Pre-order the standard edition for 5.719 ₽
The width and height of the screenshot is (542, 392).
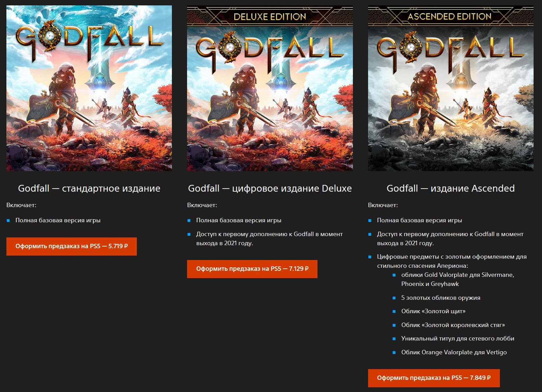[x=71, y=246]
